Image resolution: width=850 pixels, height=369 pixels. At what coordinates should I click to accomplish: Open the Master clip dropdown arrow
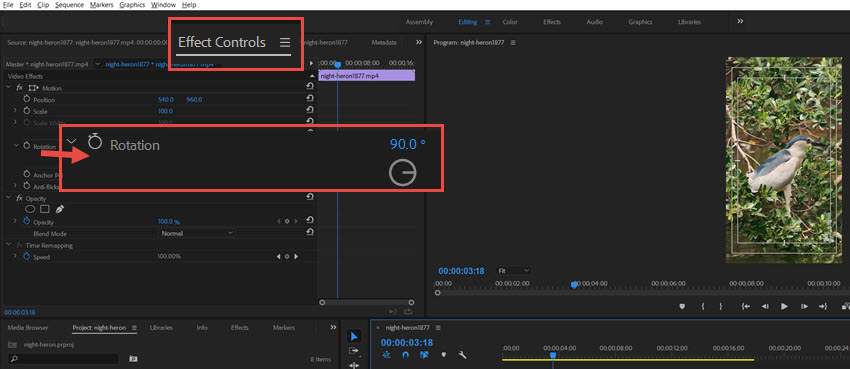point(97,64)
